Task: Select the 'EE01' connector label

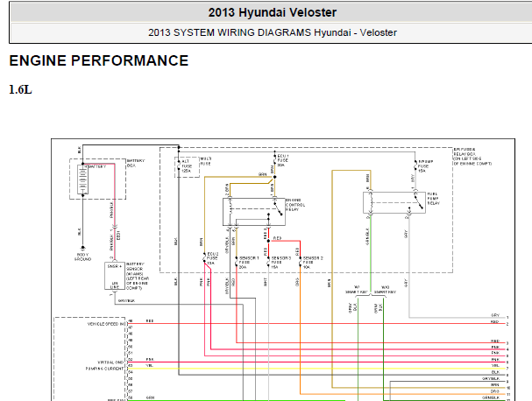Action: coord(118,236)
